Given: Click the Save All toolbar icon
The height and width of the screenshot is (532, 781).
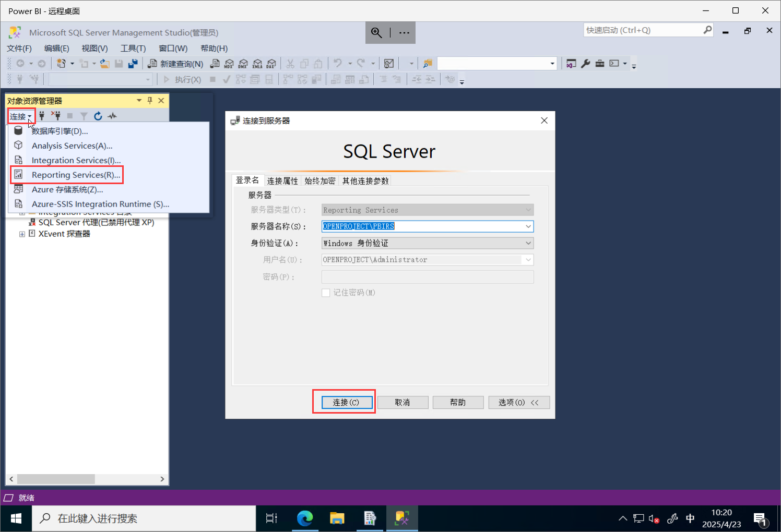Looking at the screenshot, I should tap(133, 64).
